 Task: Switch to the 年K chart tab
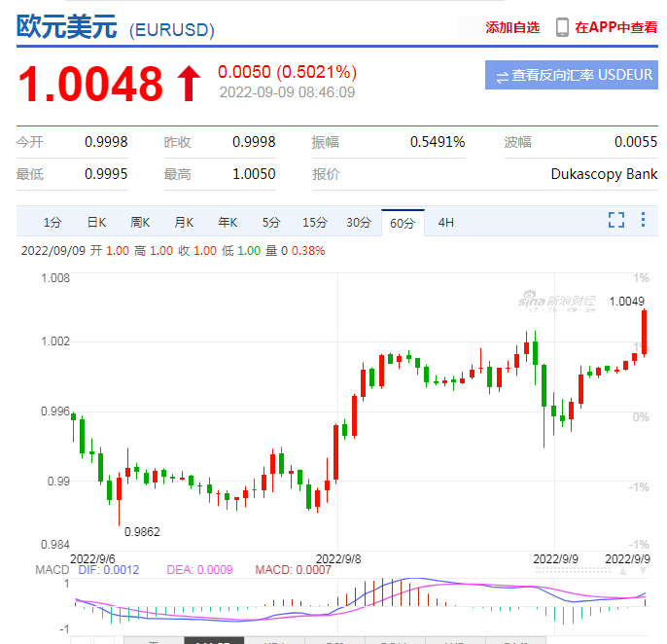[228, 222]
